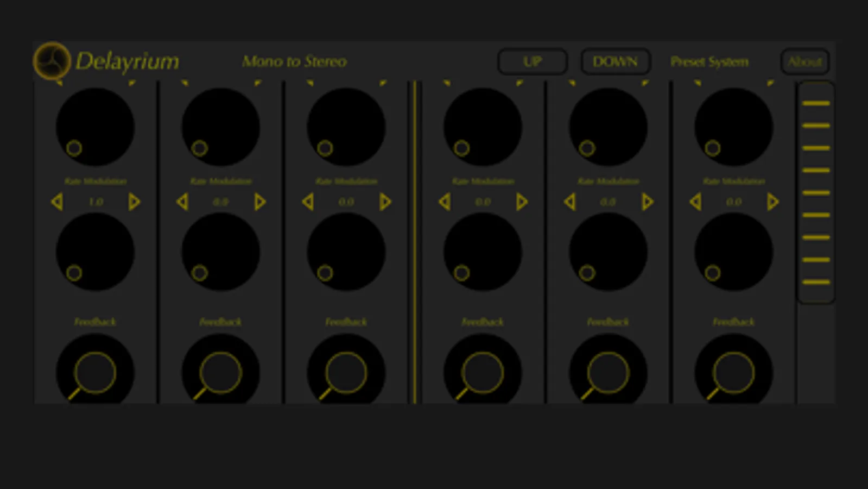Decrease first column value with left arrow
Image resolution: width=868 pixels, height=489 pixels.
point(57,202)
